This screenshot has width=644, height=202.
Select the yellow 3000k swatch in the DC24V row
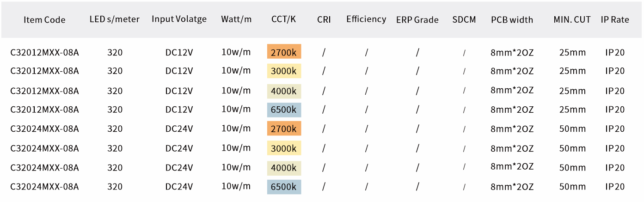(x=284, y=148)
